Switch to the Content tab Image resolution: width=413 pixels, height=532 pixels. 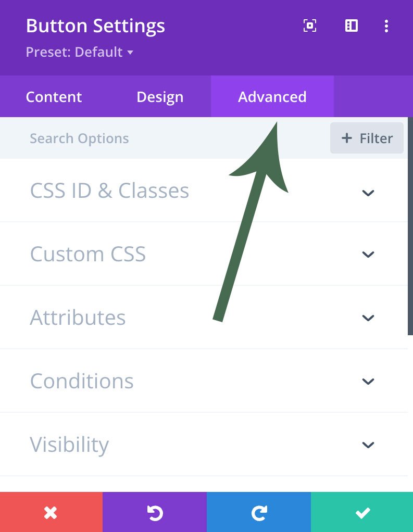[x=54, y=97]
